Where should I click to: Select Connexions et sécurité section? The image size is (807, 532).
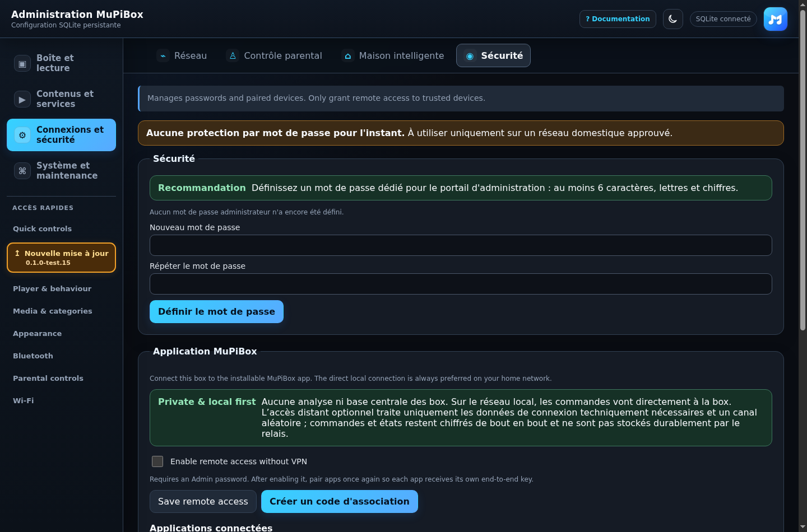pos(61,135)
